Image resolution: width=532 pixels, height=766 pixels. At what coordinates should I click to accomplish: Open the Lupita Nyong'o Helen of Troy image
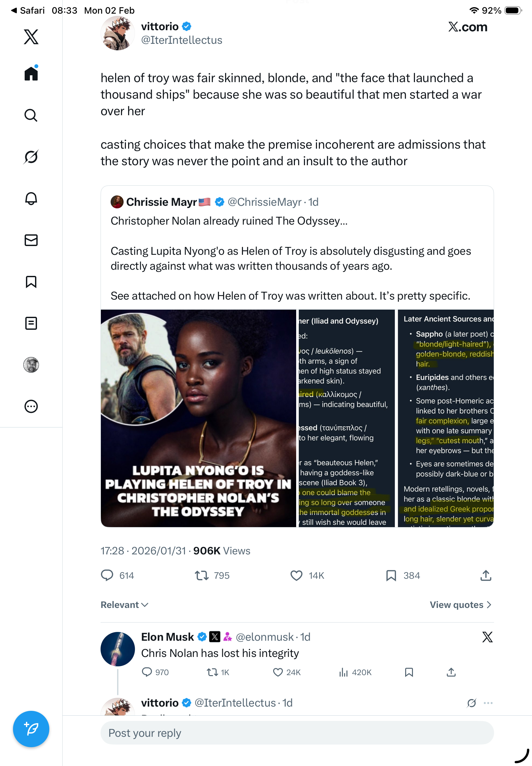[198, 418]
